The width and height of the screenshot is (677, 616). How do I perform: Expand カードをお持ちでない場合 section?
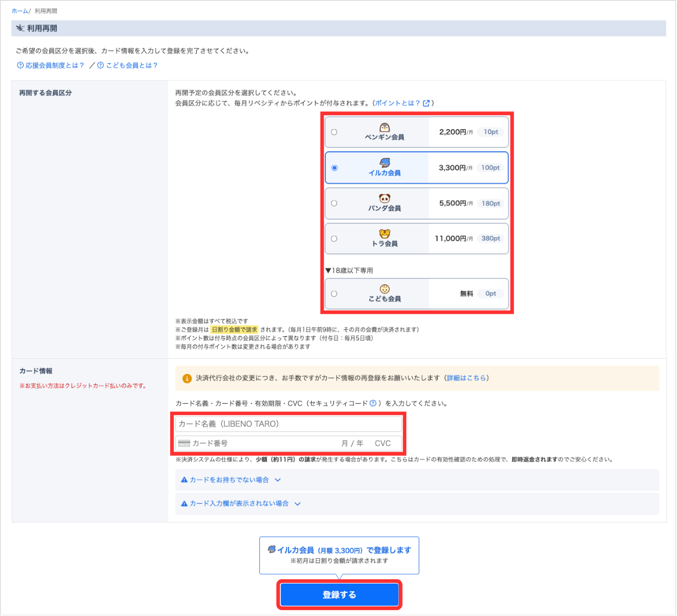pos(231,480)
